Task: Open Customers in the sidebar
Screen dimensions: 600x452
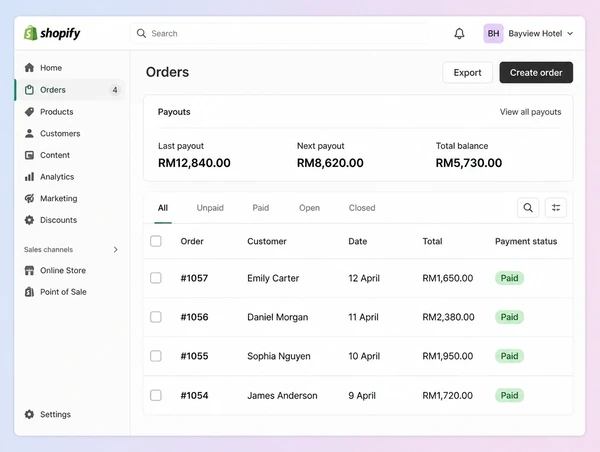Action: (x=70, y=134)
